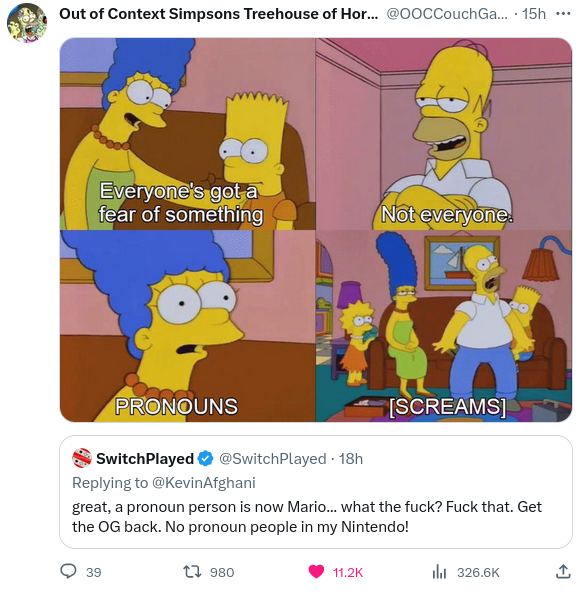
Task: Open the @OOCCouchGa... handle link
Action: coord(447,14)
